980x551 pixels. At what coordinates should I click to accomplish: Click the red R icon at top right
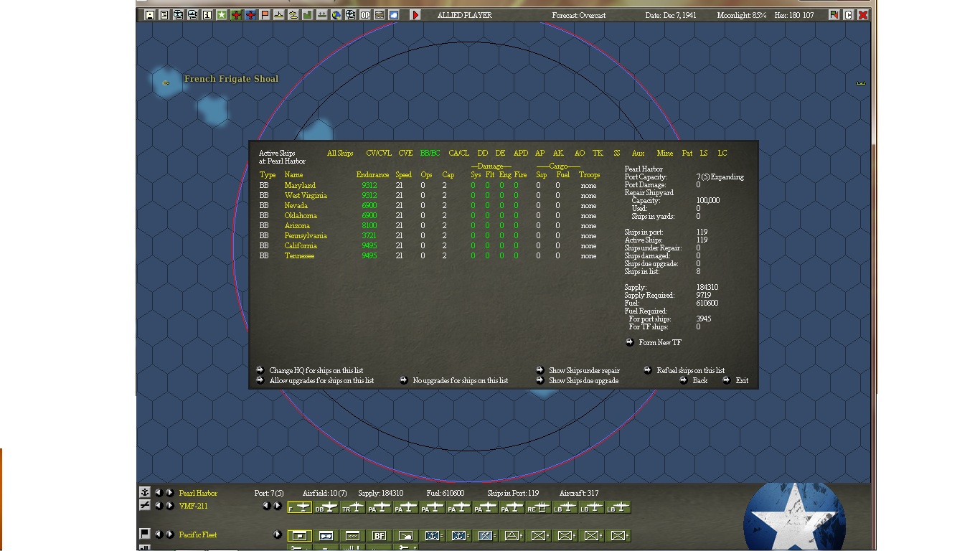834,15
